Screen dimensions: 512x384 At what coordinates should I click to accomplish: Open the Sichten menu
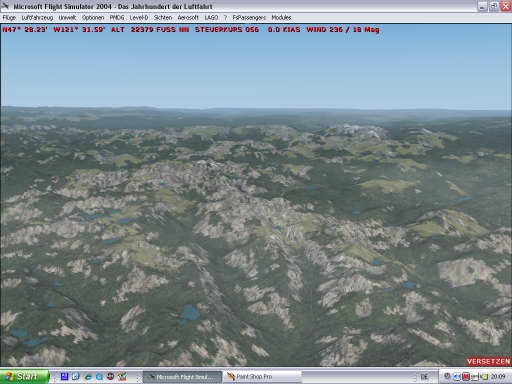[x=163, y=18]
